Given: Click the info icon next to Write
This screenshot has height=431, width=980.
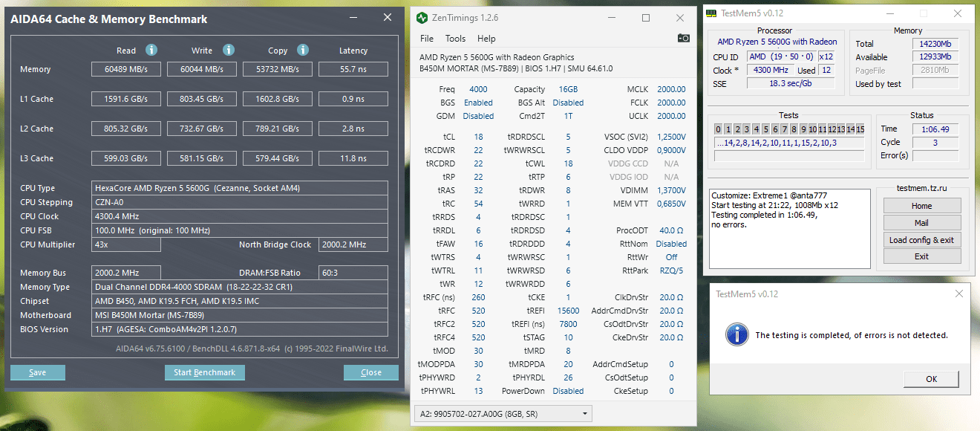Looking at the screenshot, I should (x=229, y=51).
